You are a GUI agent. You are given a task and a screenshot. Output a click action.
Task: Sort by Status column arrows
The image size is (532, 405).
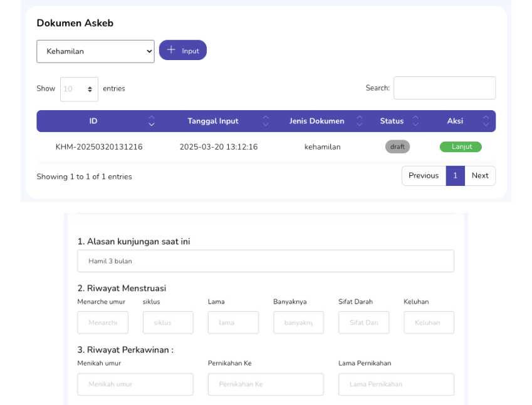tap(415, 121)
